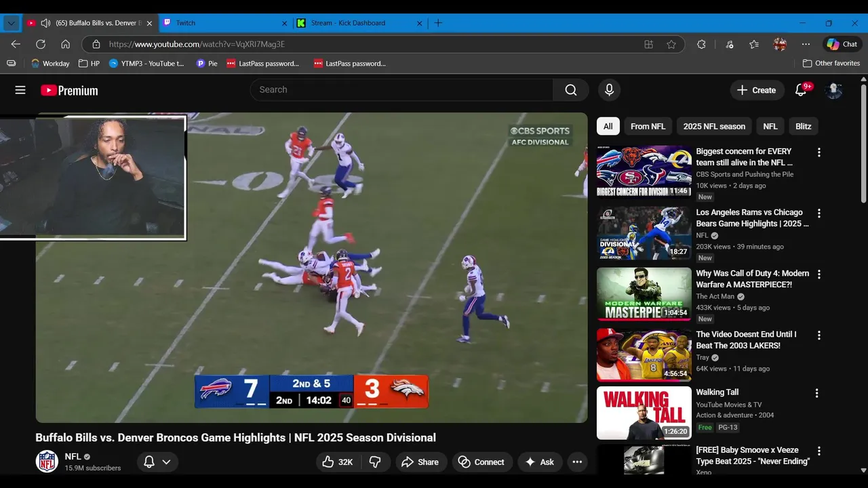
Task: View site information lock icon
Action: coord(96,44)
